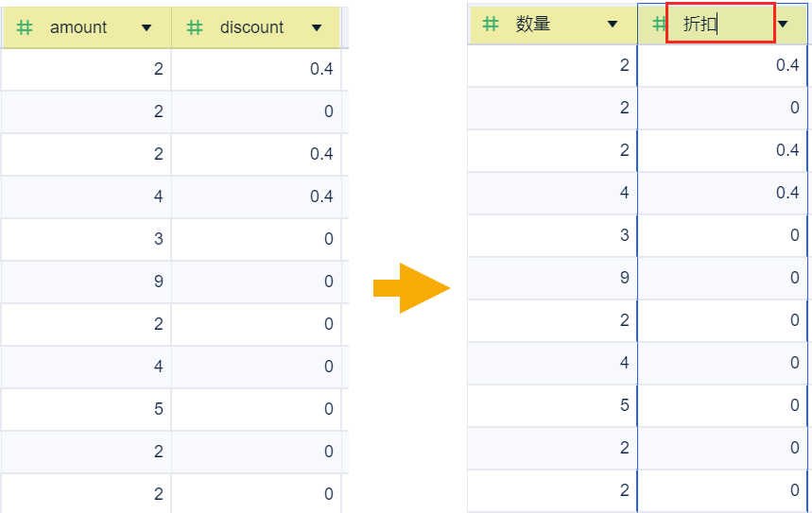
Task: Select the cell with 5 in 数量 column
Action: click(x=553, y=405)
